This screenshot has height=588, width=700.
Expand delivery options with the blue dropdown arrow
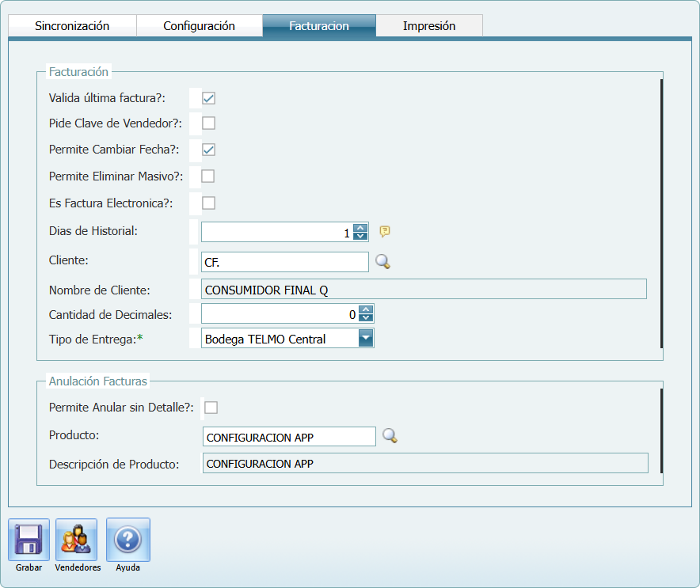(x=367, y=337)
